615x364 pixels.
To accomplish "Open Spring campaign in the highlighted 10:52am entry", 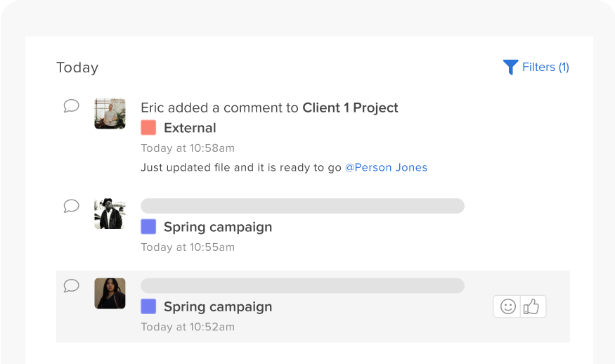I will coord(218,307).
